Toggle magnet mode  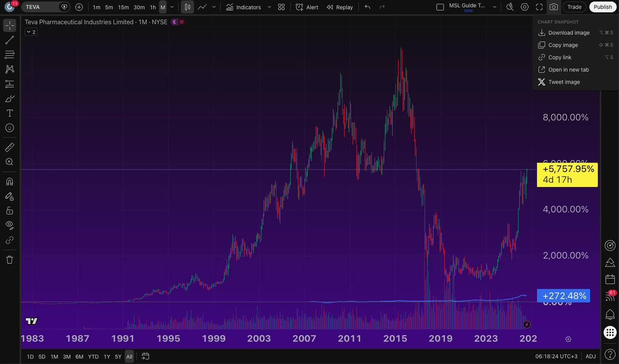tap(9, 181)
